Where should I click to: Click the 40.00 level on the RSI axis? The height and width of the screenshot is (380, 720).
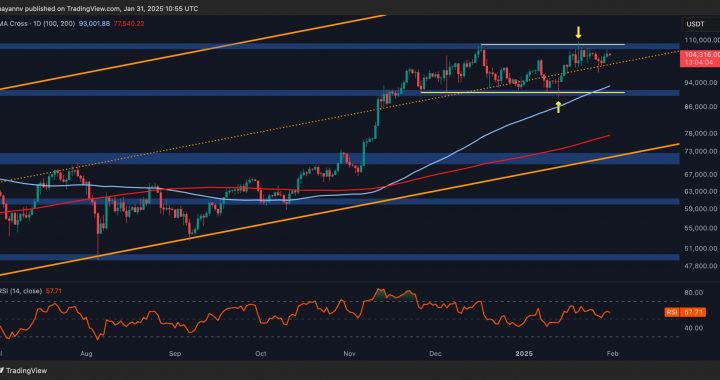click(x=694, y=328)
